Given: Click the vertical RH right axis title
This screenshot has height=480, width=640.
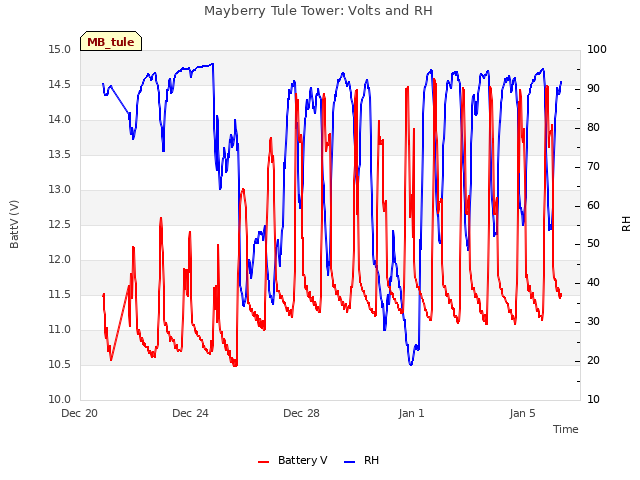Looking at the screenshot, I should [x=626, y=224].
